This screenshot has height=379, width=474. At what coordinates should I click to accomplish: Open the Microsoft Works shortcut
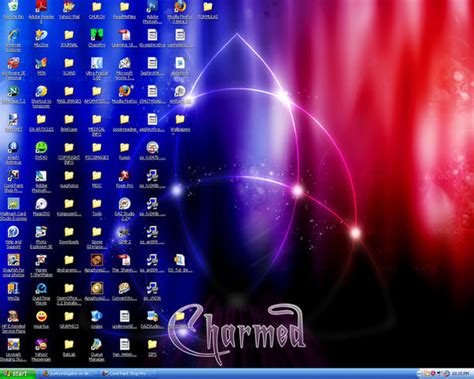coord(125,68)
